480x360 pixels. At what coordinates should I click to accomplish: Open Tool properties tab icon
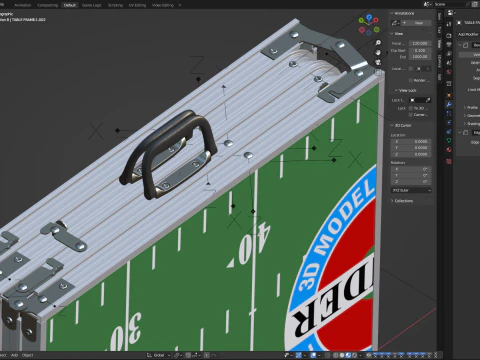point(449,24)
